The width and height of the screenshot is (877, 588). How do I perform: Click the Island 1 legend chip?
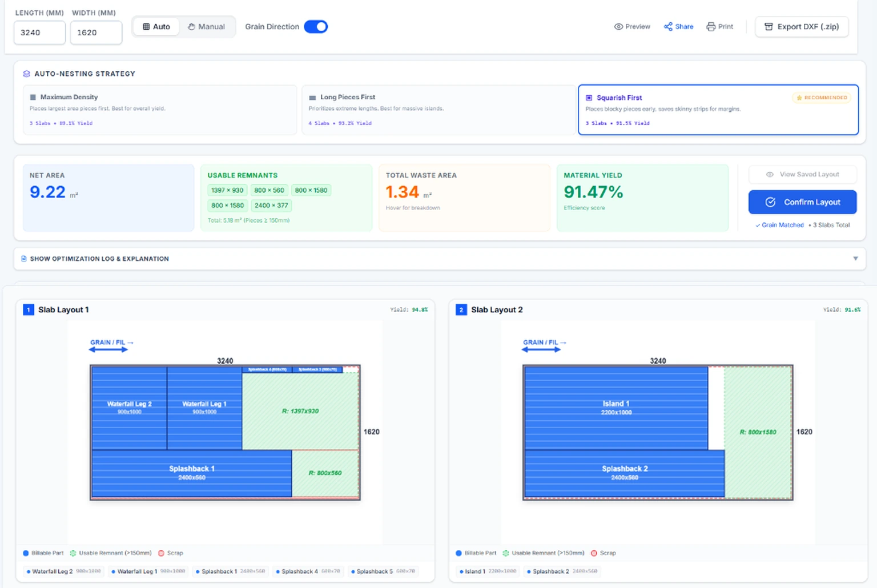(x=488, y=571)
